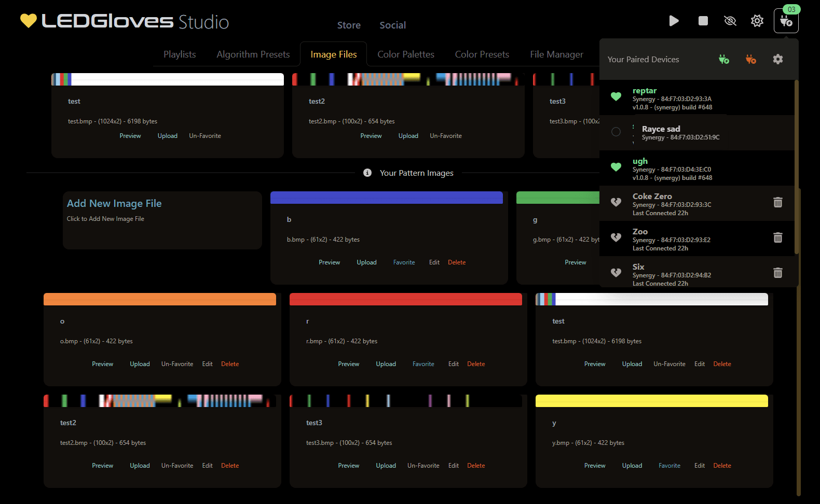Toggle the reptar green heart connection
The width and height of the screenshot is (820, 504).
coord(616,96)
